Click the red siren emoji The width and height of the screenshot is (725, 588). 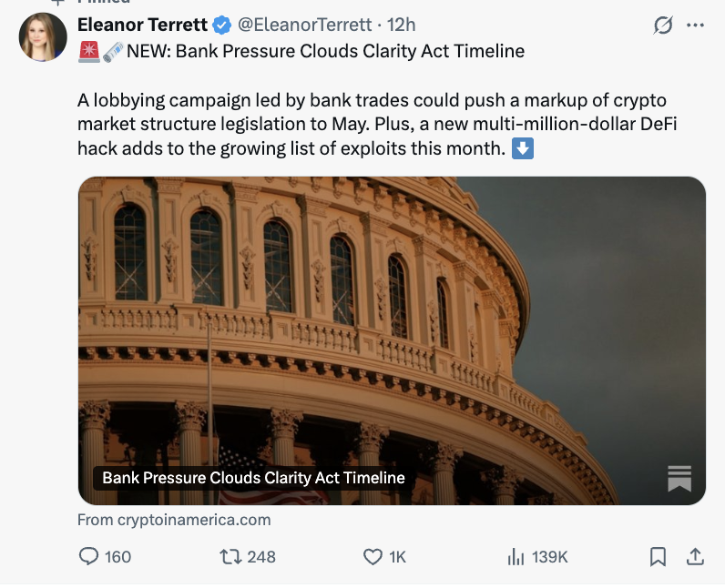tap(88, 51)
